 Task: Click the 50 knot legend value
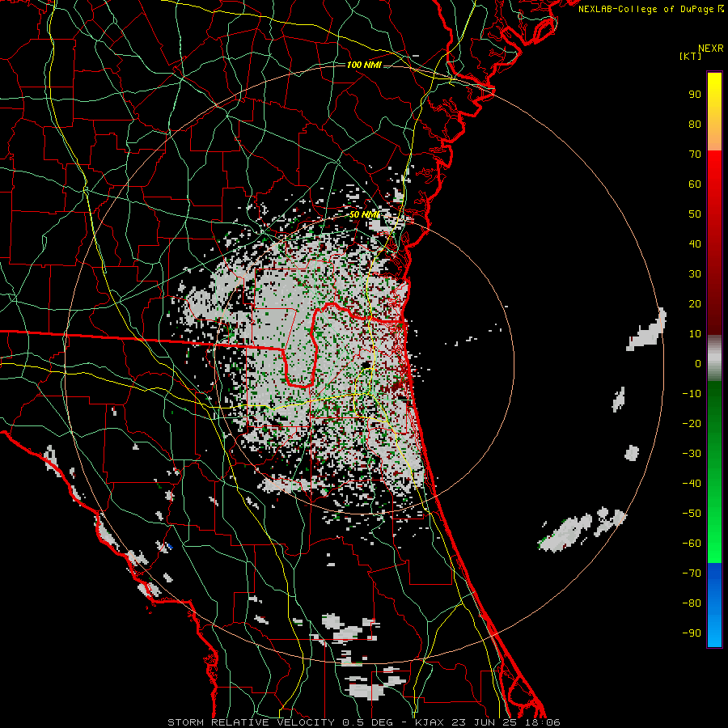[x=695, y=214]
